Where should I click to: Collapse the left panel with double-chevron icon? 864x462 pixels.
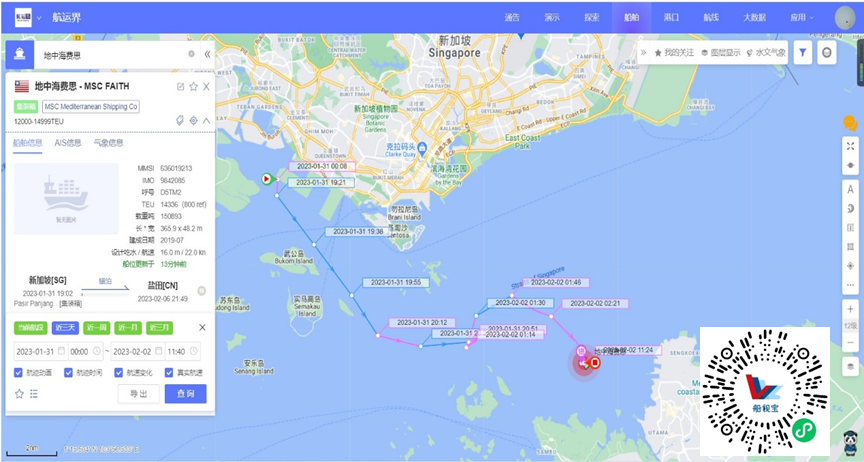click(x=207, y=54)
